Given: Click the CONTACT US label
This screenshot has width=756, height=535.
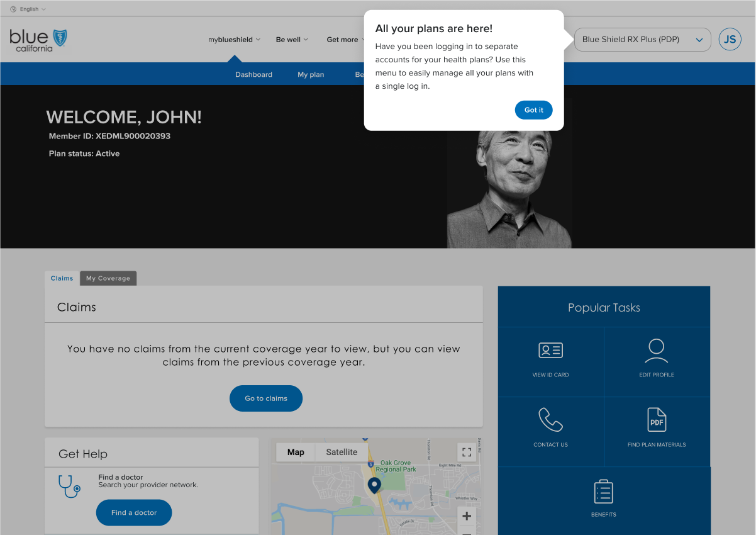Looking at the screenshot, I should tap(550, 445).
